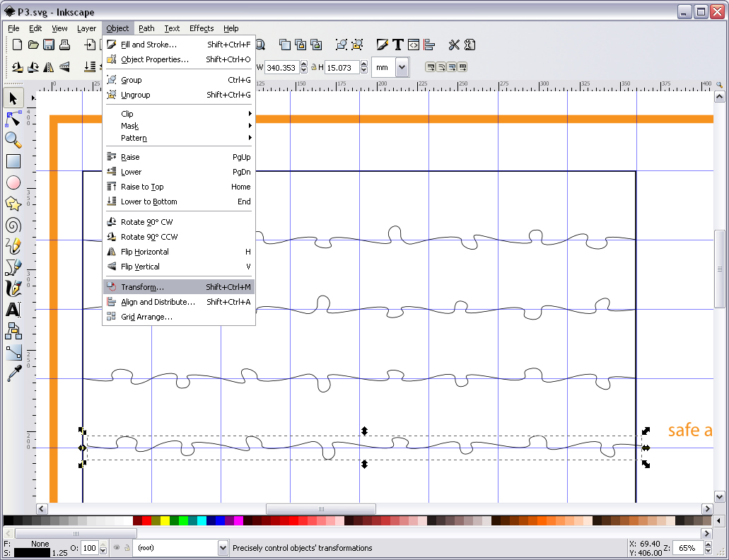Click the Open file folder icon
Screen dimensions: 729x560
pyautogui.click(x=33, y=45)
